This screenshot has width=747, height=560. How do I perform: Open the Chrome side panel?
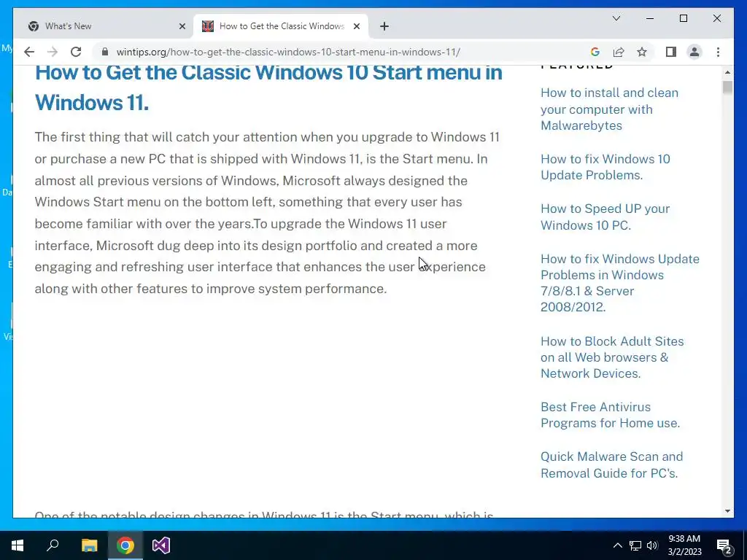pyautogui.click(x=671, y=52)
